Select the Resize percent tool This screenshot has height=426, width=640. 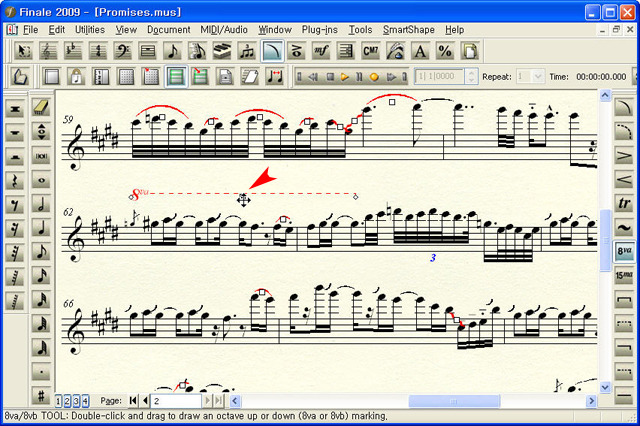tap(445, 51)
